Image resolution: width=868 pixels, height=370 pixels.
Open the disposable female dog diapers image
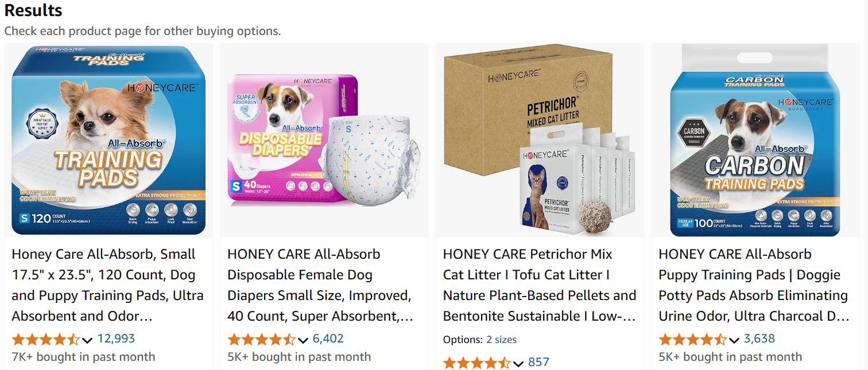point(324,140)
